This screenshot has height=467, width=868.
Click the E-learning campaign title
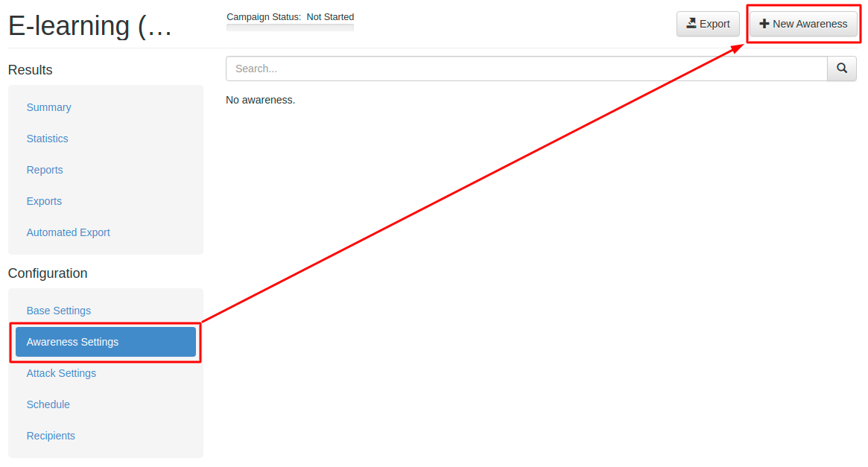click(89, 26)
